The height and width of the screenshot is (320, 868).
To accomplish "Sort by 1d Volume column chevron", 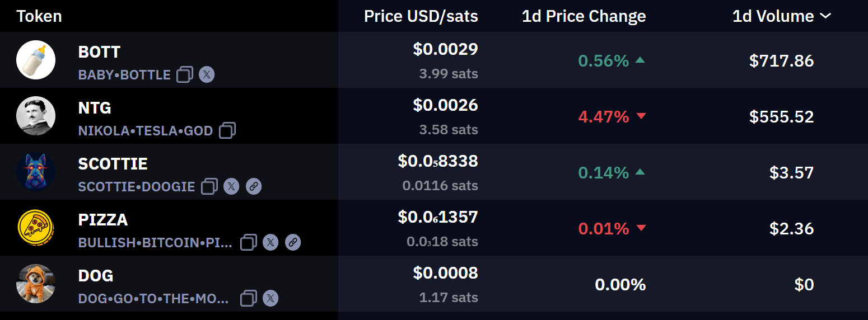I will tap(825, 16).
